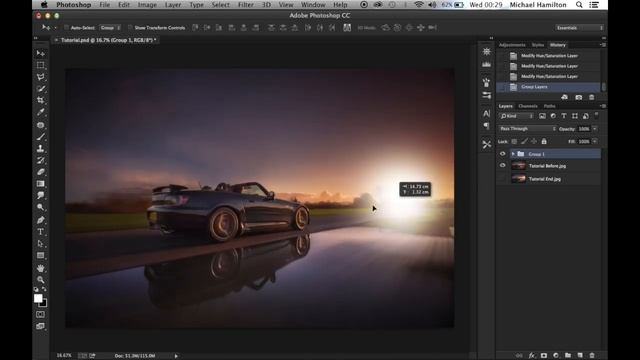Delete layer trash icon in Layers panel

pos(592,356)
